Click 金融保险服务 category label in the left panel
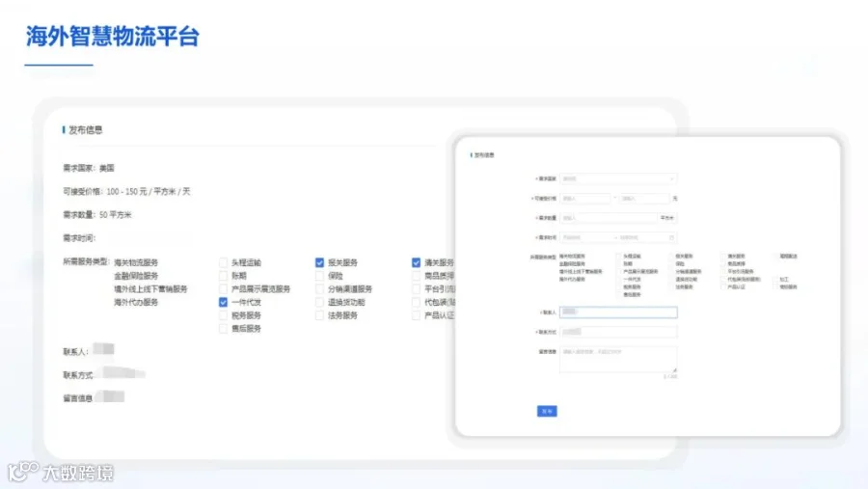This screenshot has height=489, width=868. [136, 276]
